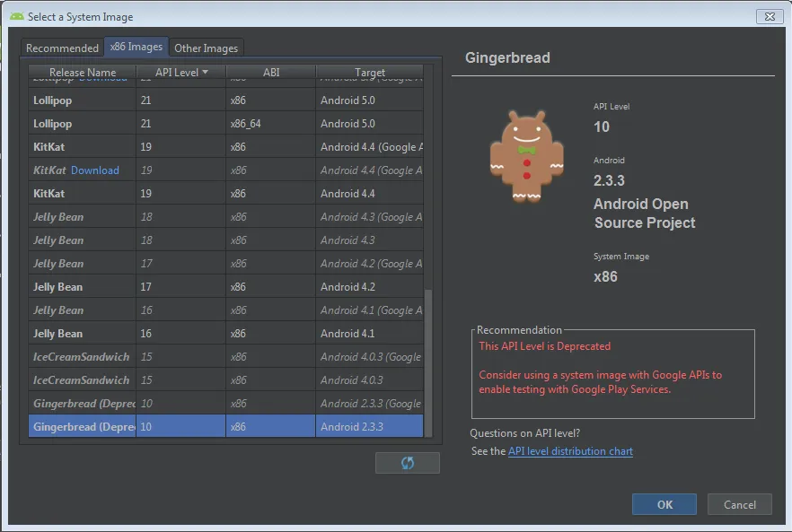Image resolution: width=792 pixels, height=532 pixels.
Task: Click API level 19 in KitKat Download row
Action: pyautogui.click(x=146, y=170)
